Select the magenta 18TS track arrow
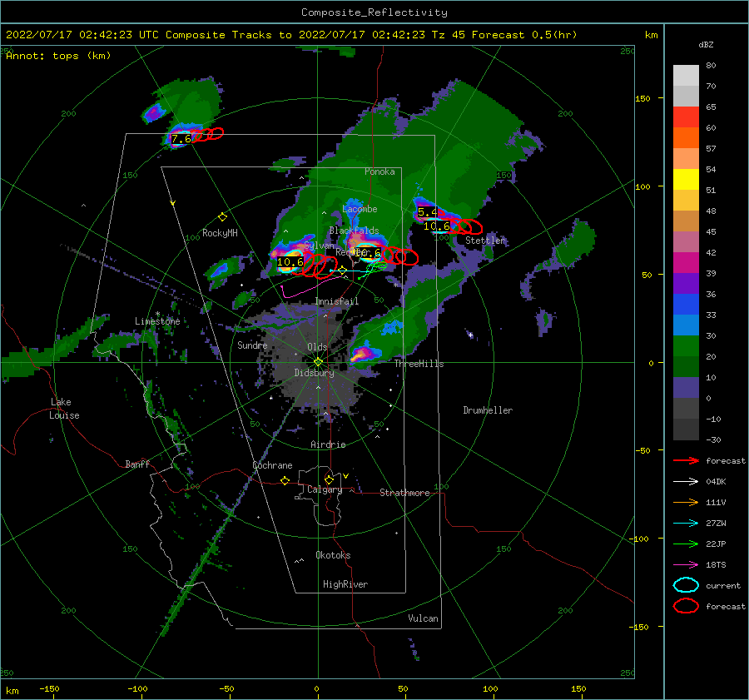 point(686,565)
